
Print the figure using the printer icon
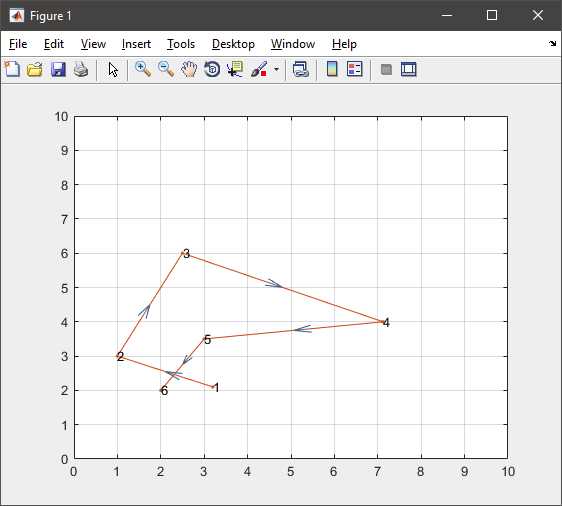pos(81,69)
